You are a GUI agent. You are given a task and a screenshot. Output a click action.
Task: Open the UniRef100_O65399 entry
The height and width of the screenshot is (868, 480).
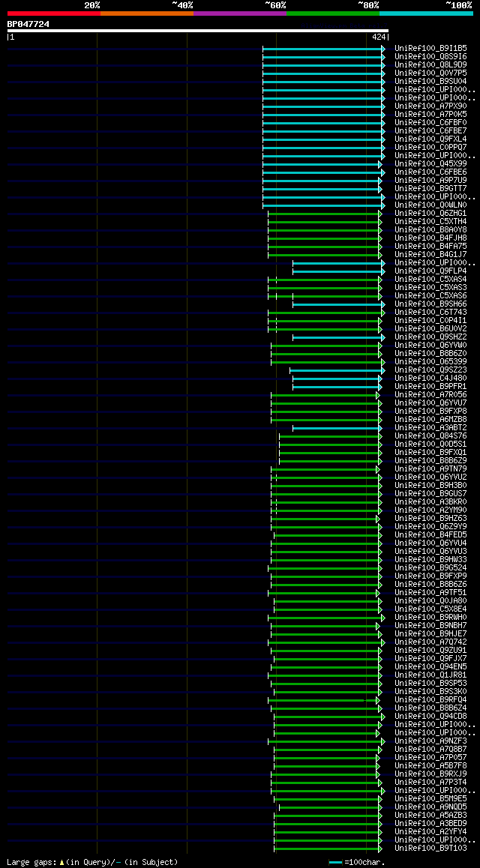click(x=430, y=361)
